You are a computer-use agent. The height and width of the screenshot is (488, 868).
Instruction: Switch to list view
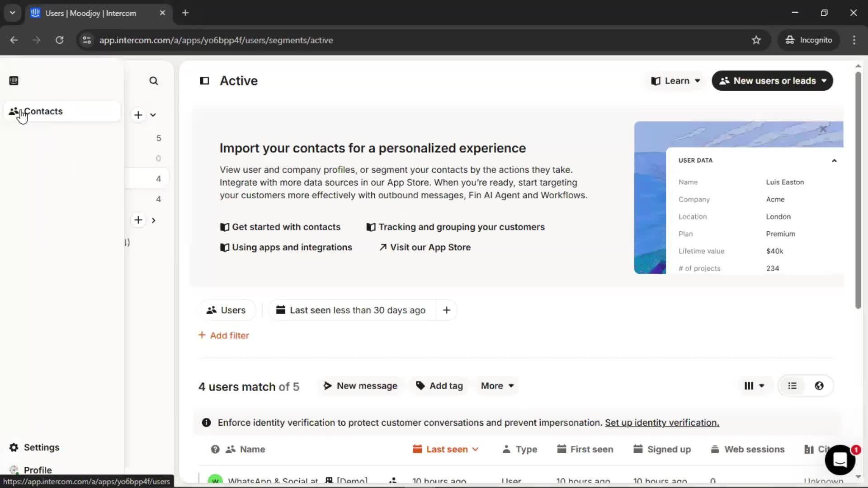[793, 386]
